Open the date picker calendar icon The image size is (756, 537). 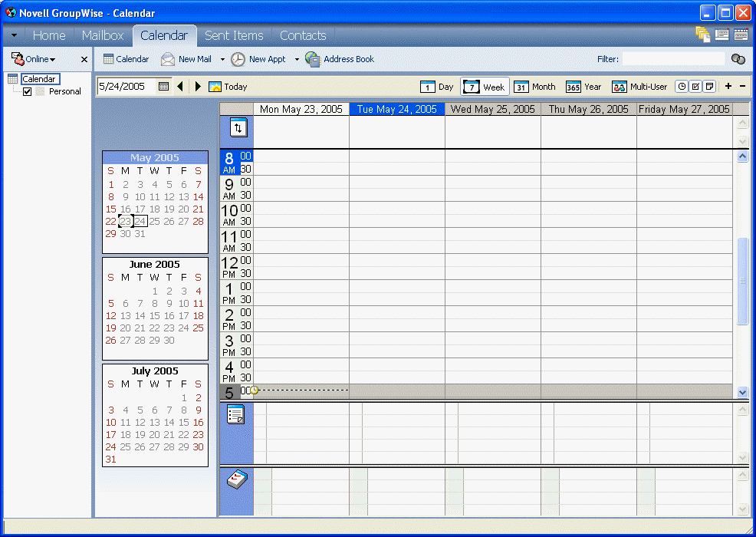pos(163,87)
